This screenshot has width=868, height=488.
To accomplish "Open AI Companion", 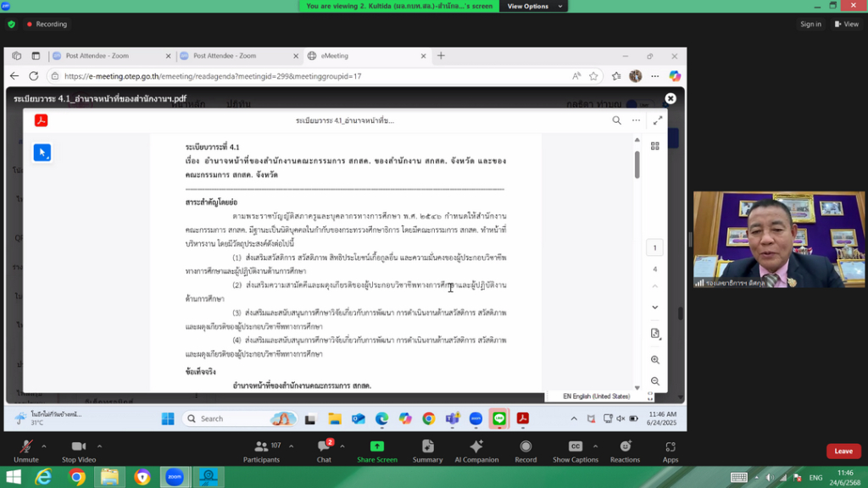I will pos(476,451).
